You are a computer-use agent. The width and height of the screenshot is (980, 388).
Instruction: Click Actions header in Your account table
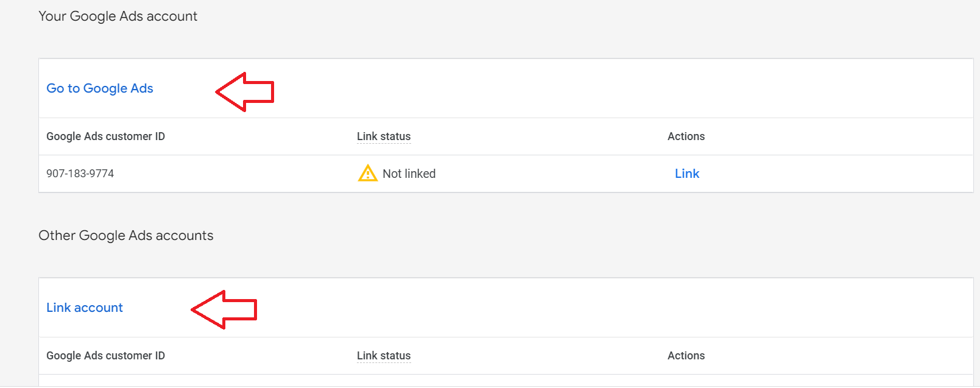pyautogui.click(x=686, y=136)
